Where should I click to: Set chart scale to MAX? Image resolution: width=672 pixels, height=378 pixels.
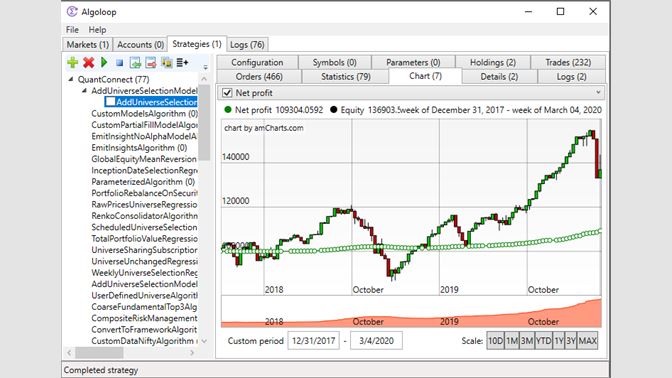tap(588, 341)
